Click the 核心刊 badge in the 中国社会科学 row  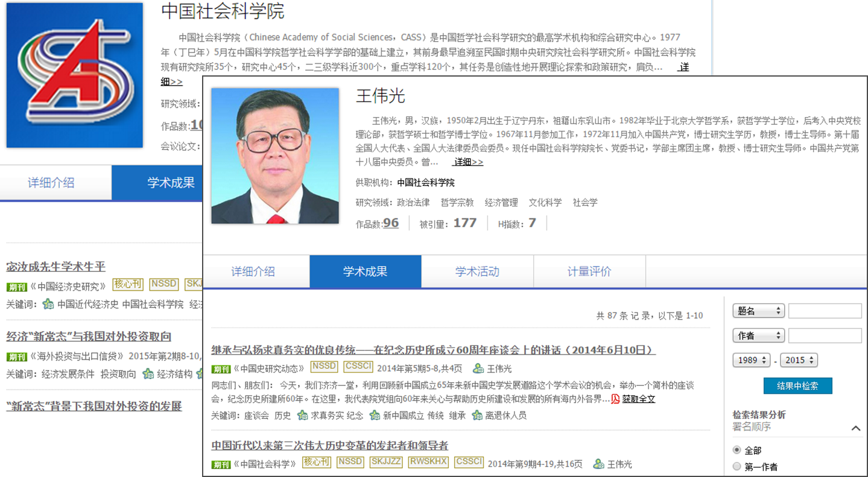pos(317,462)
